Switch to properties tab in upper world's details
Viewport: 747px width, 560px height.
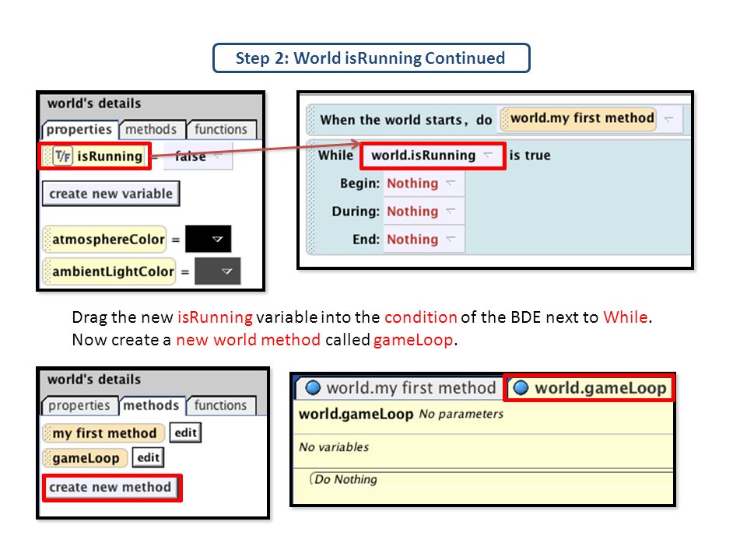79,130
